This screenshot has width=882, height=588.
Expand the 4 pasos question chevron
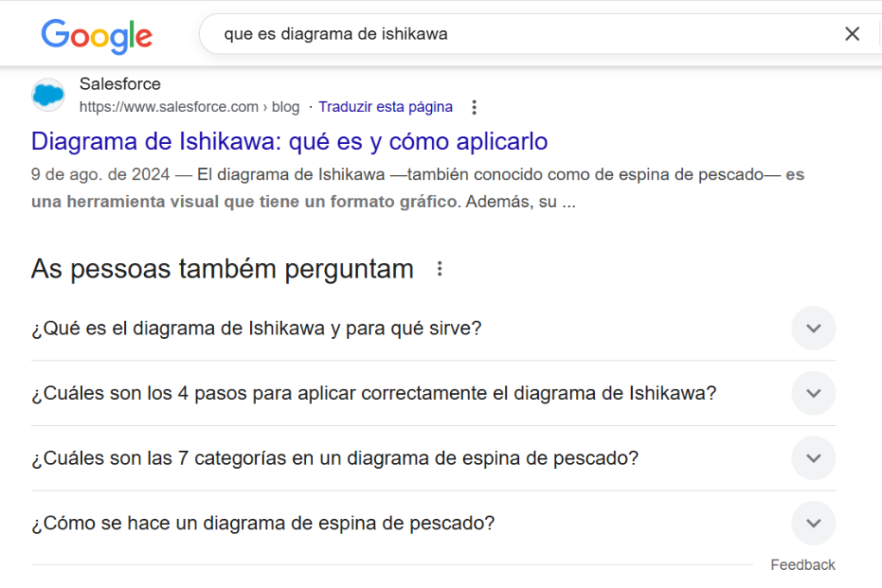[813, 393]
